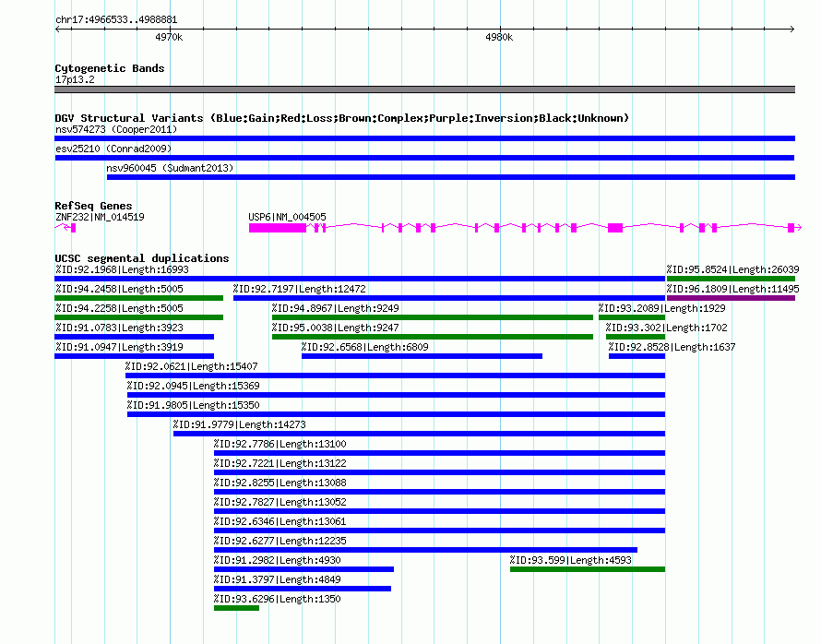The width and height of the screenshot is (821, 644).
Task: Click the 4980k ruler position label
Action: pyautogui.click(x=499, y=37)
